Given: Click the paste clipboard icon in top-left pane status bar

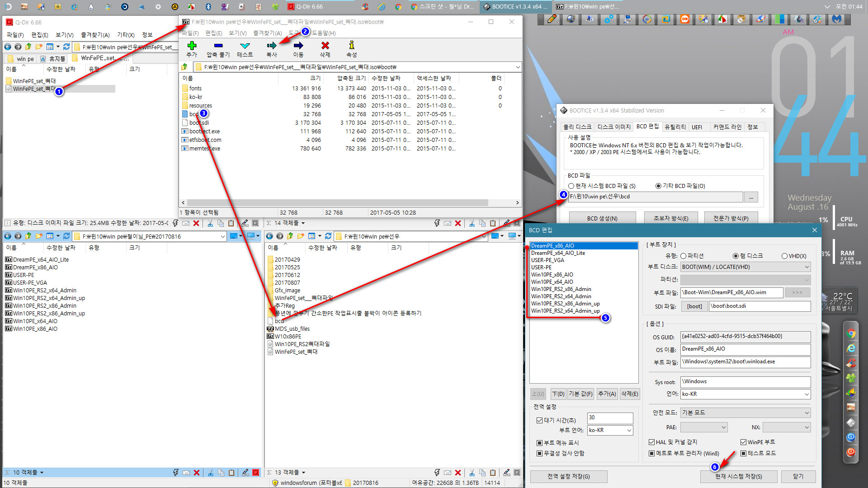Looking at the screenshot, I should [231, 223].
